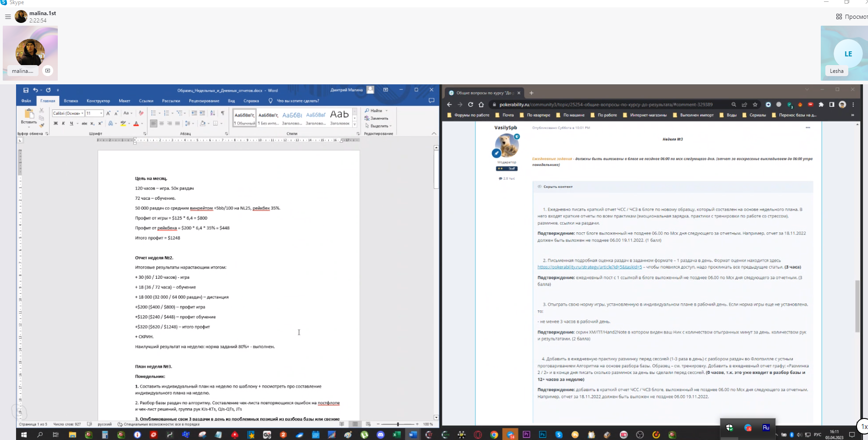Decrease paragraph indent

pos(194,113)
